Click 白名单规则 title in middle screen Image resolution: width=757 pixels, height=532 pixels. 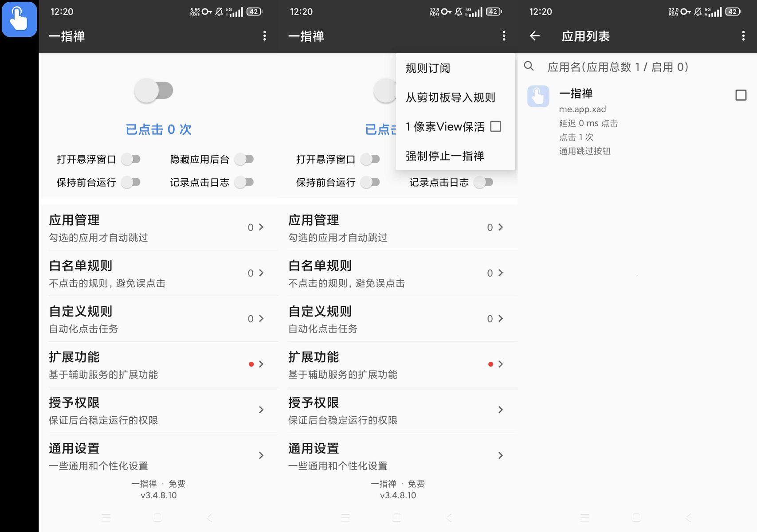pyautogui.click(x=320, y=266)
